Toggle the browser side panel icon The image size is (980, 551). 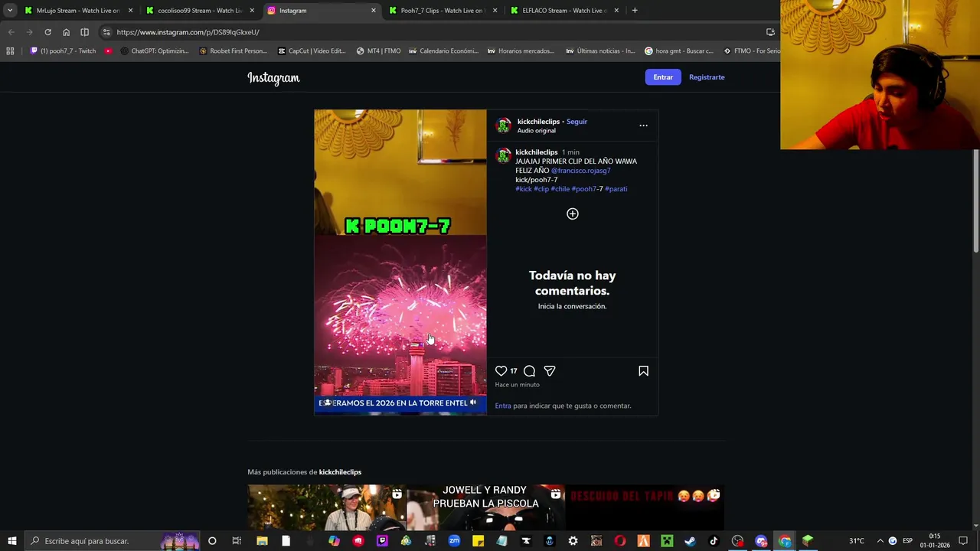click(x=84, y=32)
